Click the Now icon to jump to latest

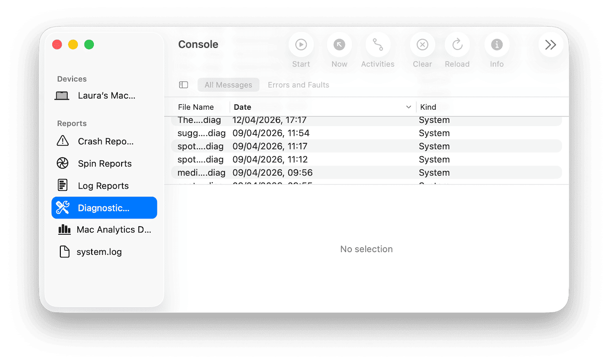(x=339, y=44)
